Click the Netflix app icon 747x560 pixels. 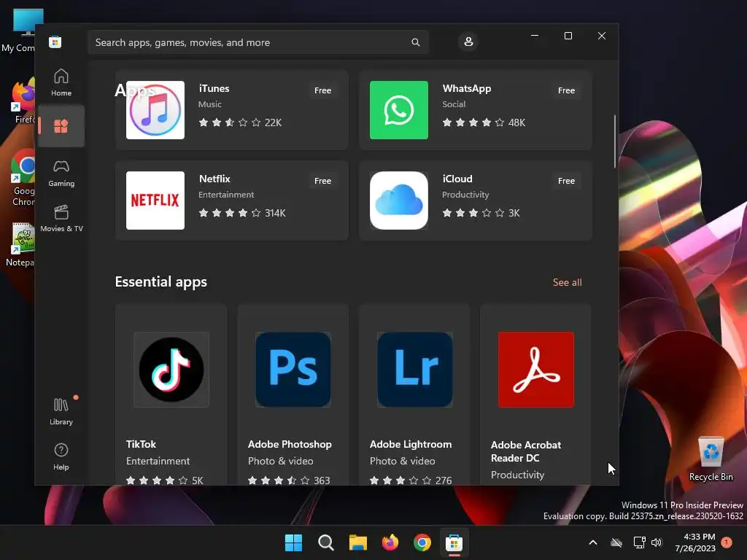click(x=155, y=201)
